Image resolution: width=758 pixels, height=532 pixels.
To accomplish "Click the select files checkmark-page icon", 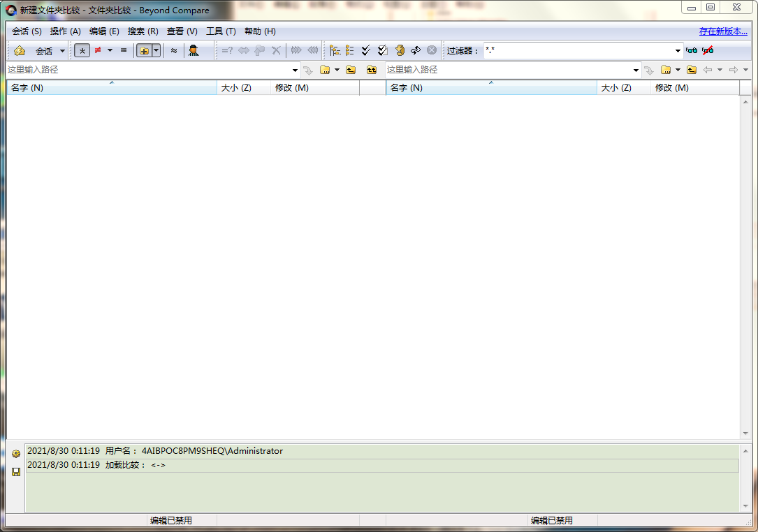I will [x=382, y=50].
